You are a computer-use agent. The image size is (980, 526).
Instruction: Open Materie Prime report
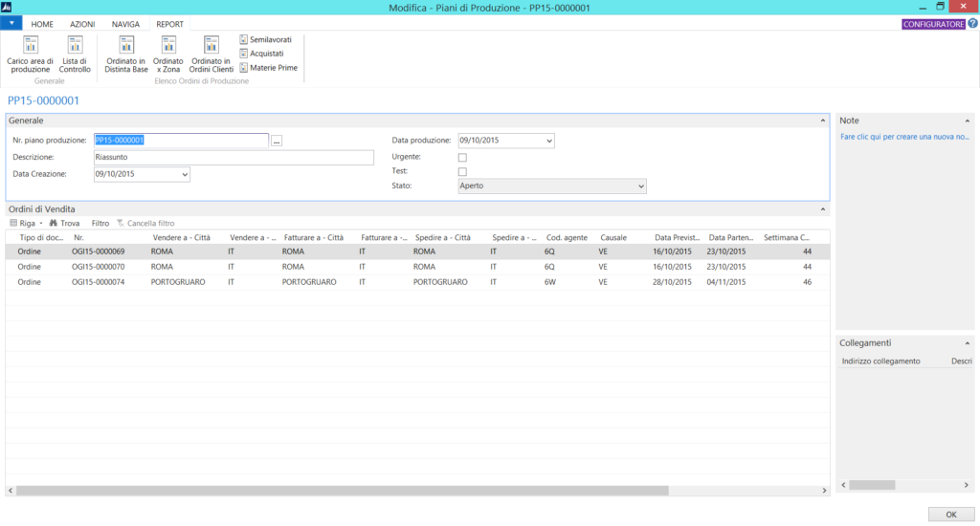click(269, 68)
